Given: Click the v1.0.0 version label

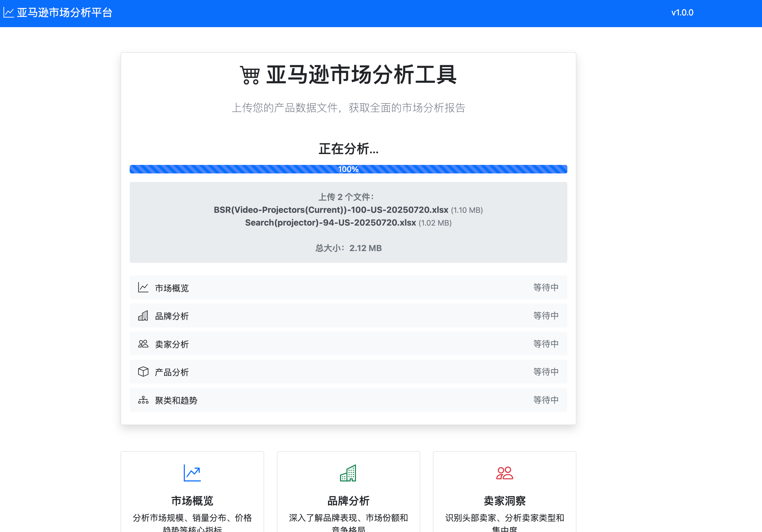Looking at the screenshot, I should pos(682,13).
